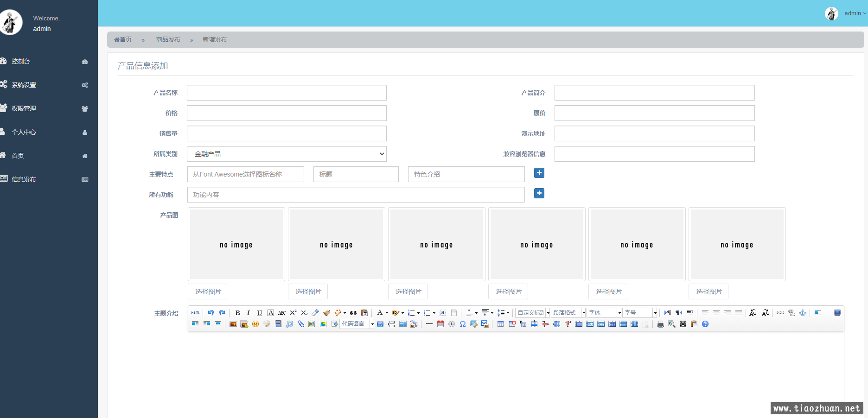Click 选择图片 under the last product image
This screenshot has width=868, height=418.
pyautogui.click(x=708, y=291)
